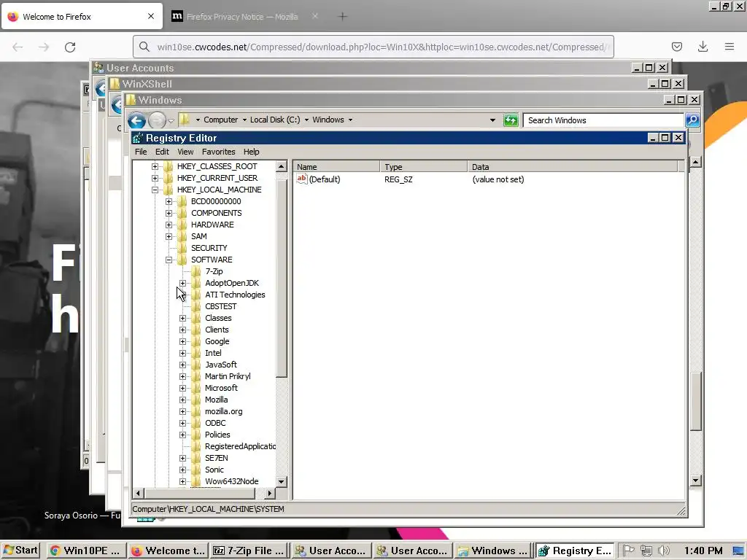Viewport: 747px width, 560px height.
Task: Open the Help menu in Registry Editor
Action: tap(251, 152)
